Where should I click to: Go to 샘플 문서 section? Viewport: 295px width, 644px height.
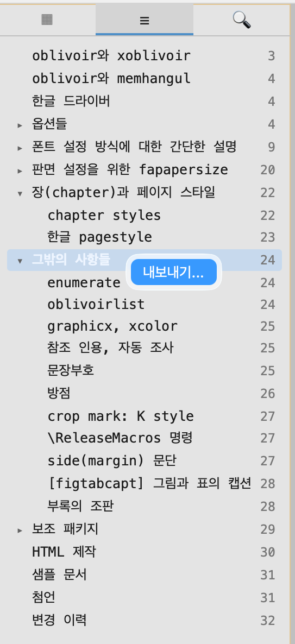coord(60,574)
